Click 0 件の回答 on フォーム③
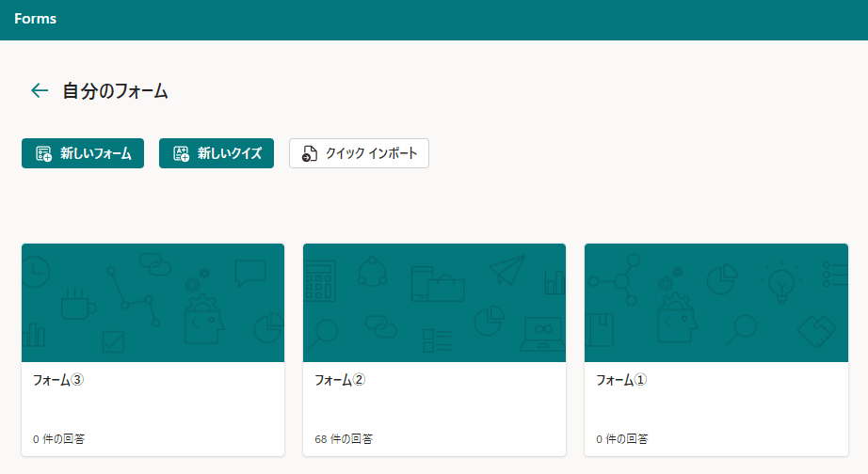868x474 pixels. (58, 439)
